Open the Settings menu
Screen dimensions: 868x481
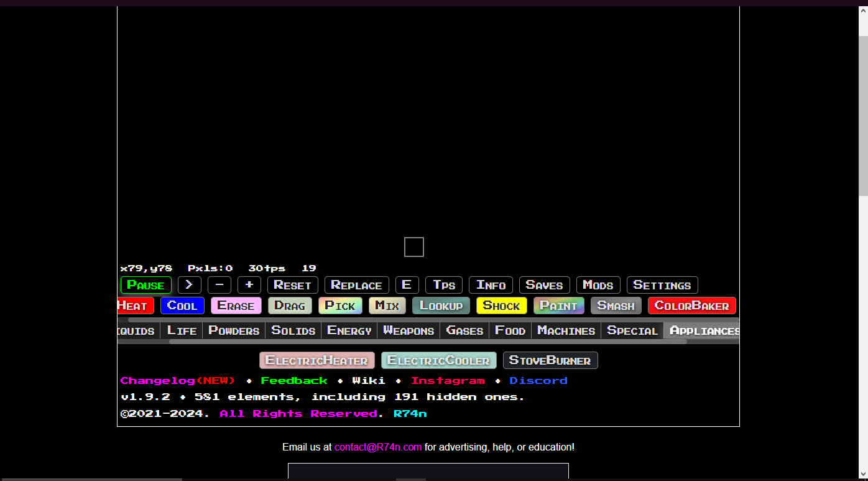662,285
